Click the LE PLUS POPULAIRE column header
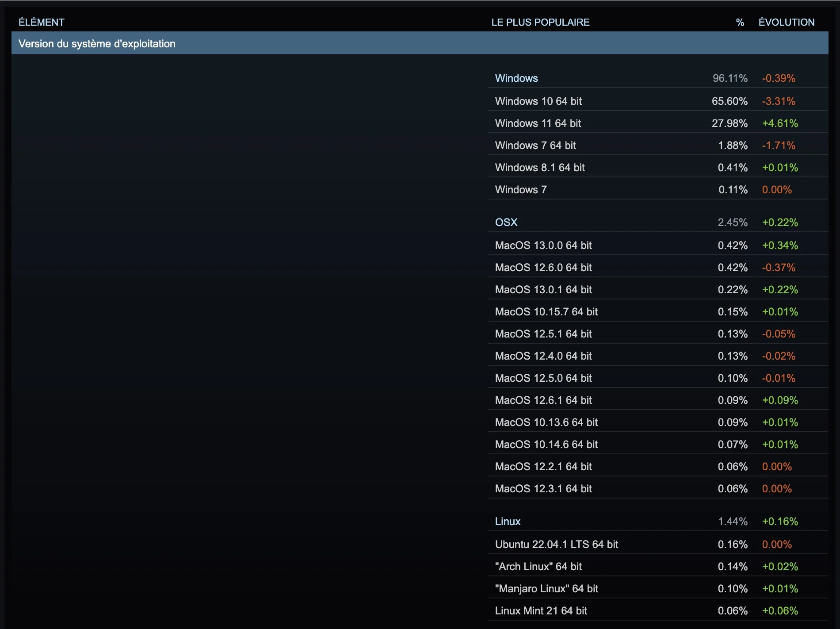Viewport: 840px width, 629px height. point(540,22)
